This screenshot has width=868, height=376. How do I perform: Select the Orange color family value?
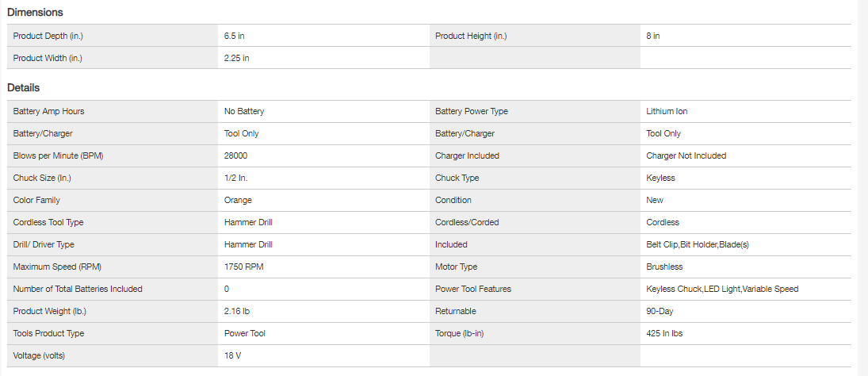coord(238,200)
